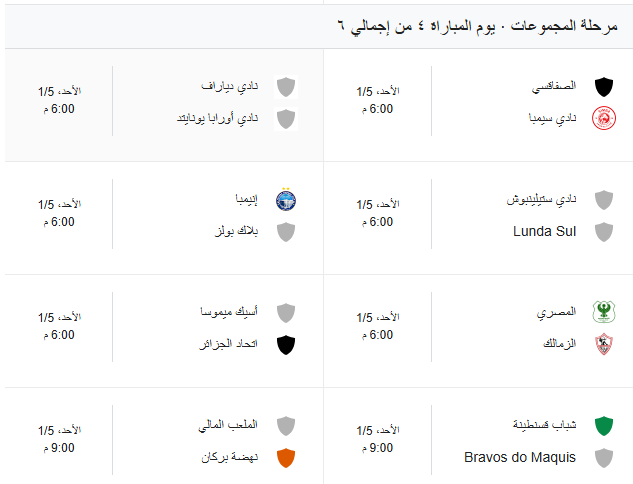The image size is (633, 484).
Task: Open the نادي ستيلينبوش team name link
Action: point(541,199)
